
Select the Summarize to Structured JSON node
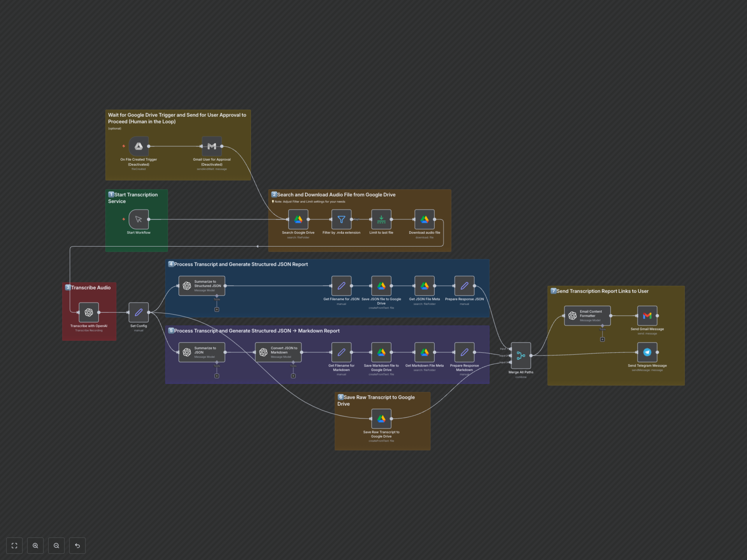point(202,286)
